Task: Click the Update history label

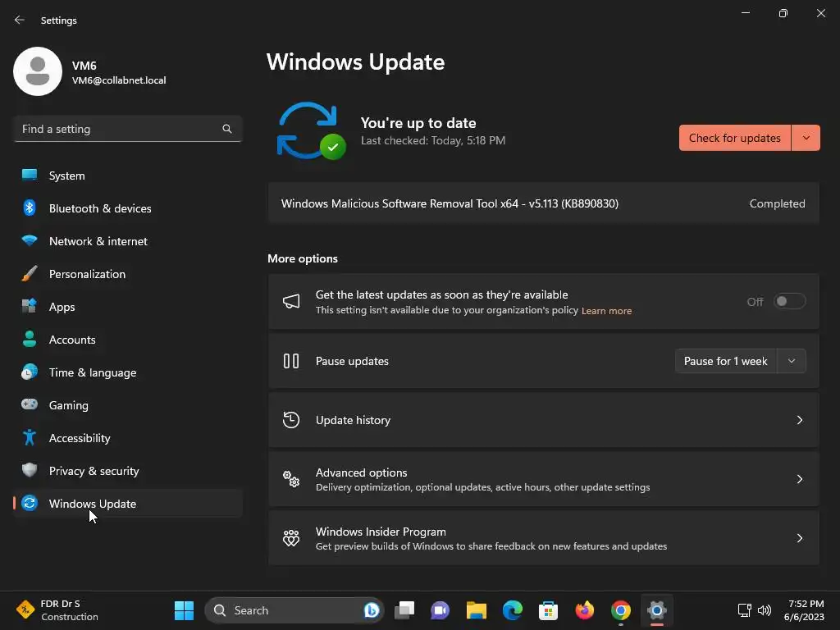Action: tap(353, 420)
